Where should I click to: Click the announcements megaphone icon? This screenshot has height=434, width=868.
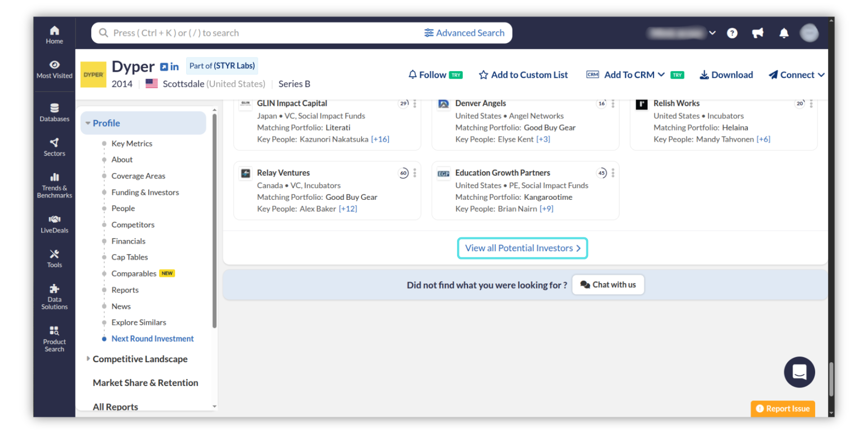[x=758, y=33]
